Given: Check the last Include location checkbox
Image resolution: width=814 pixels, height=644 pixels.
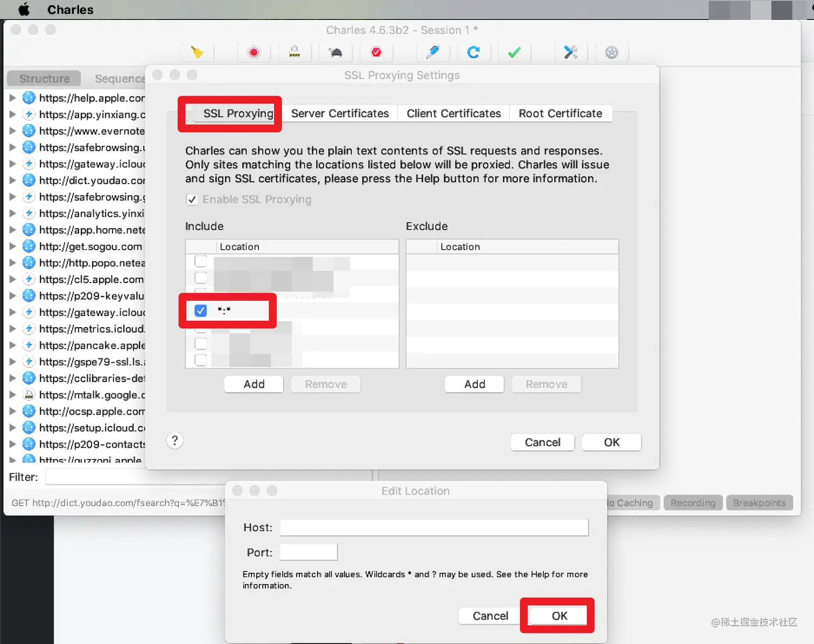Looking at the screenshot, I should (200, 360).
